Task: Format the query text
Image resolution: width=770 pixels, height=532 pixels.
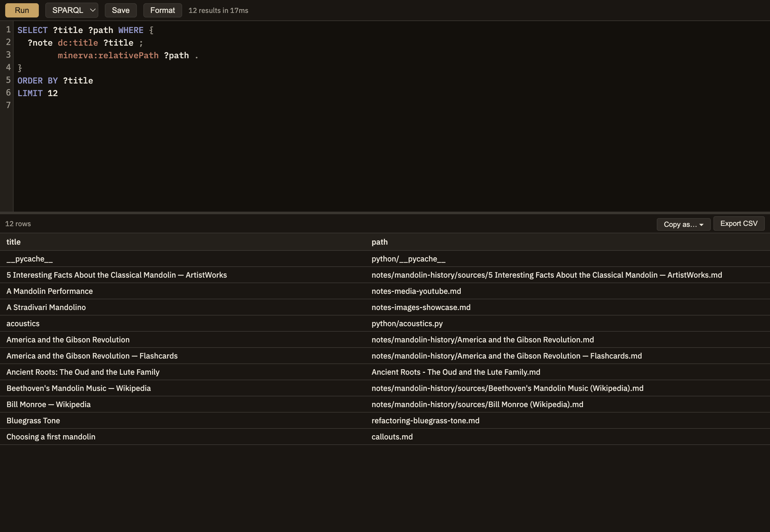Action: click(163, 10)
